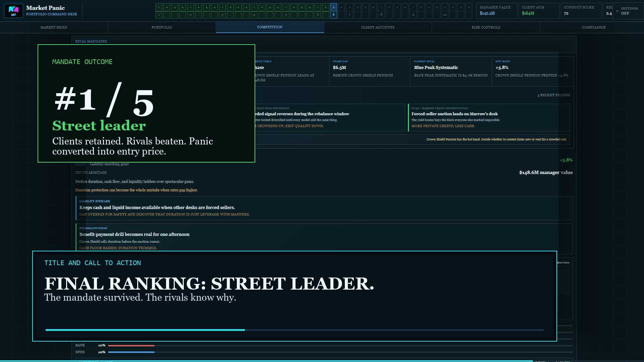Click 'MORE PRIVATE CREDIT; LESS CASH' note
This screenshot has width=644, height=362.
point(443,126)
